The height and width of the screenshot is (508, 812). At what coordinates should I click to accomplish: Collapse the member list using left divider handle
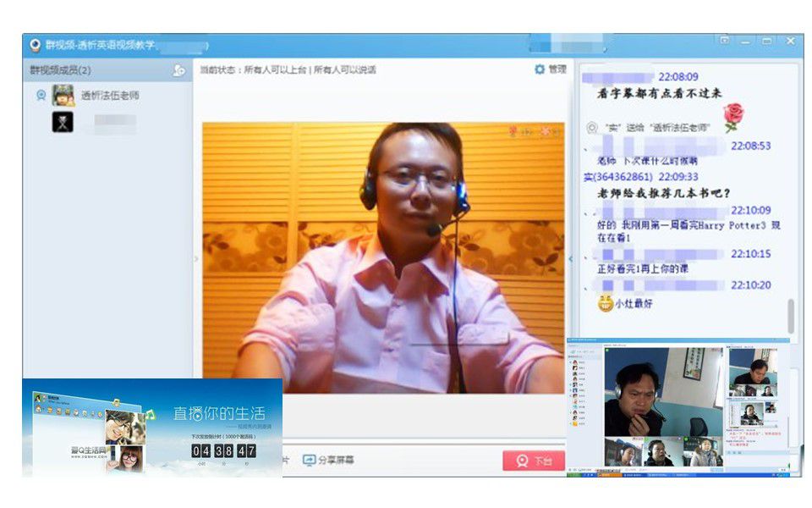pyautogui.click(x=196, y=258)
